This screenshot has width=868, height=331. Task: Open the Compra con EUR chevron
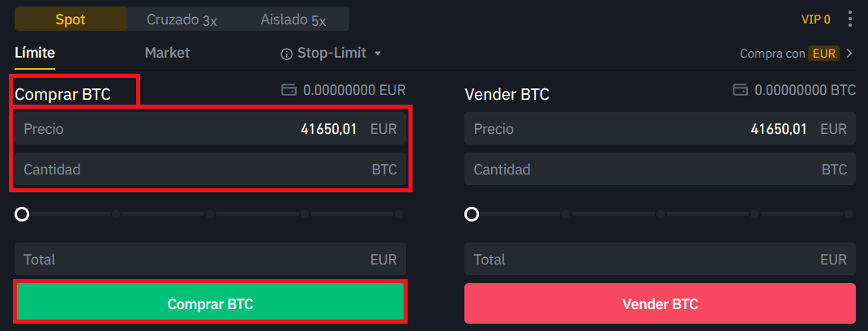pyautogui.click(x=849, y=54)
